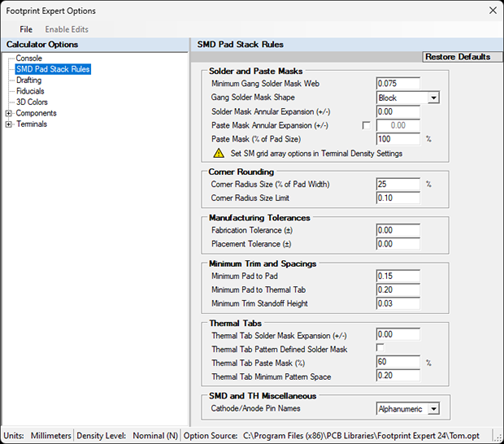This screenshot has width=504, height=444.
Task: Select Fiducials in the options tree
Action: [x=30, y=91]
